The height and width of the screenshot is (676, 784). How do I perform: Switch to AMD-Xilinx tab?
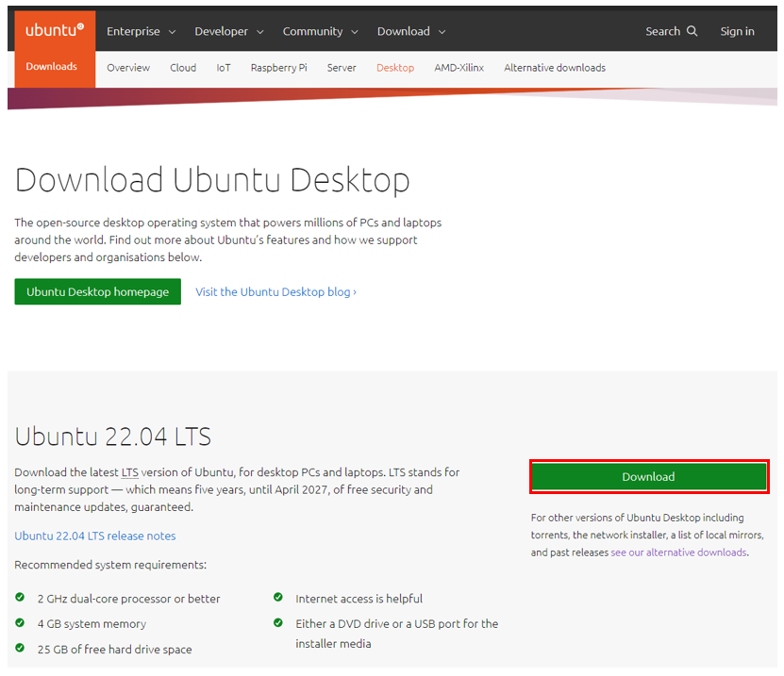[x=459, y=68]
